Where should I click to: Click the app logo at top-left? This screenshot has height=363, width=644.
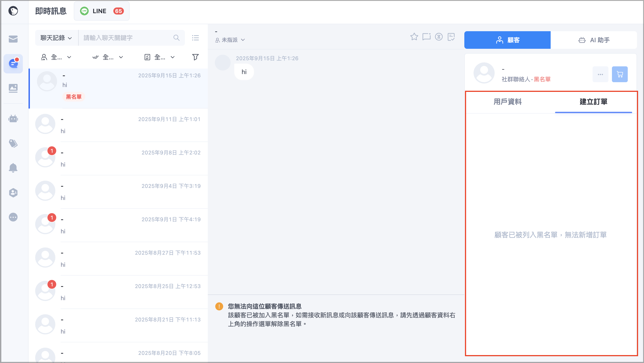click(x=13, y=11)
